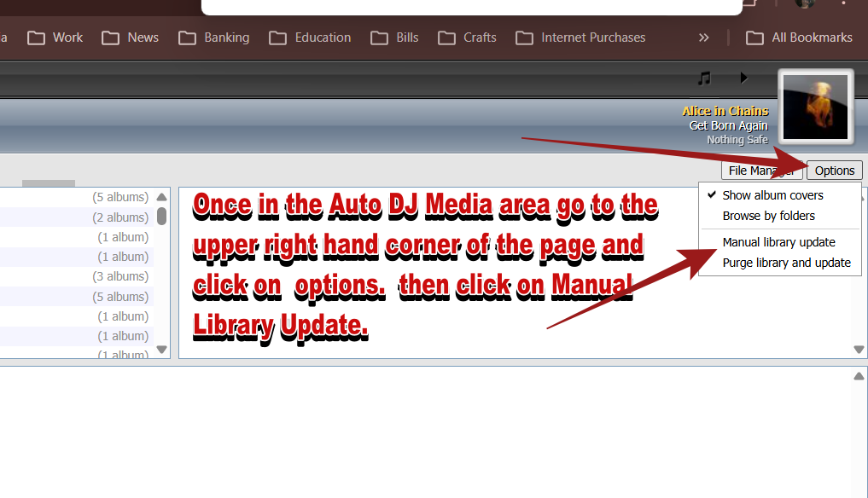
Task: Show more hidden bookmarks chevron
Action: tap(703, 38)
